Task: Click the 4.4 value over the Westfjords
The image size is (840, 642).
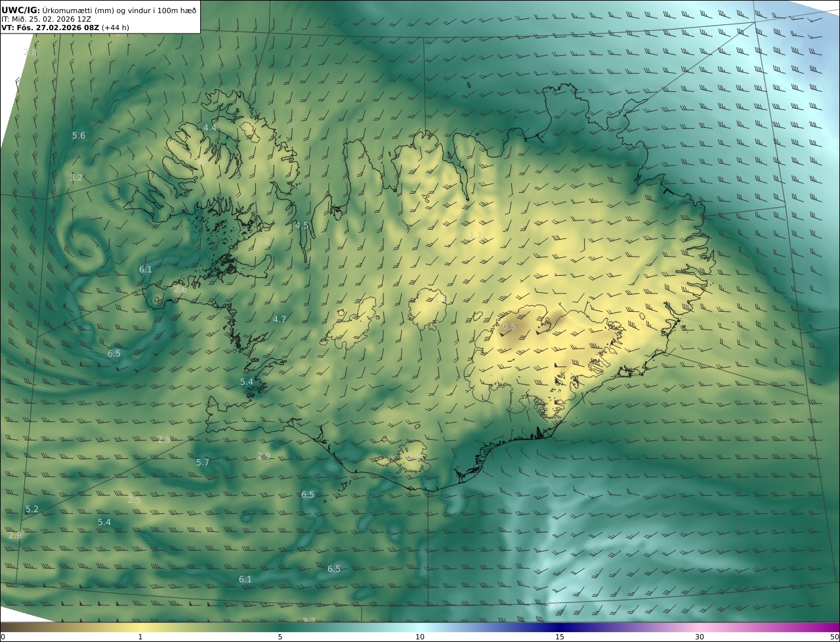Action: tap(210, 128)
